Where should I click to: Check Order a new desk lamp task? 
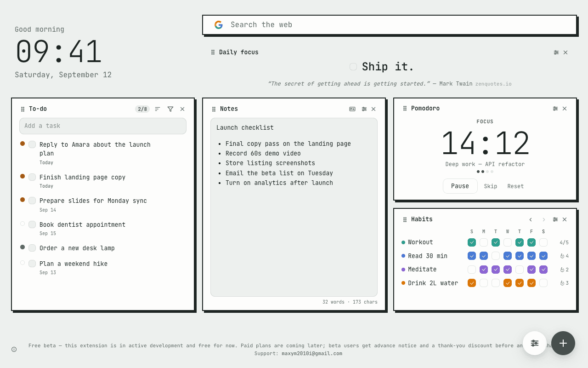(32, 248)
